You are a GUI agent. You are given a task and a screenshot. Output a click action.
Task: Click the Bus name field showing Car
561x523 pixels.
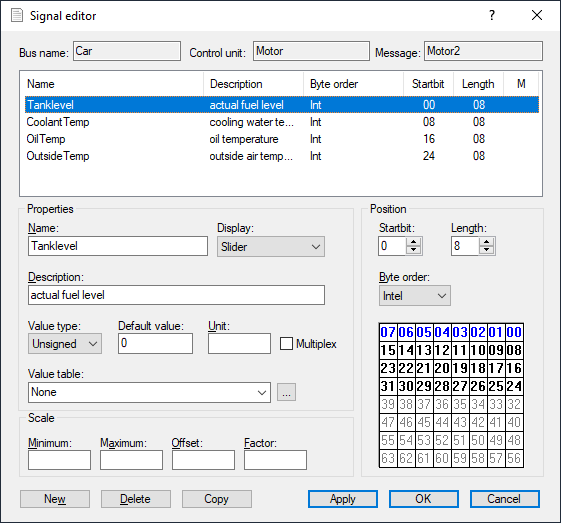click(x=127, y=51)
